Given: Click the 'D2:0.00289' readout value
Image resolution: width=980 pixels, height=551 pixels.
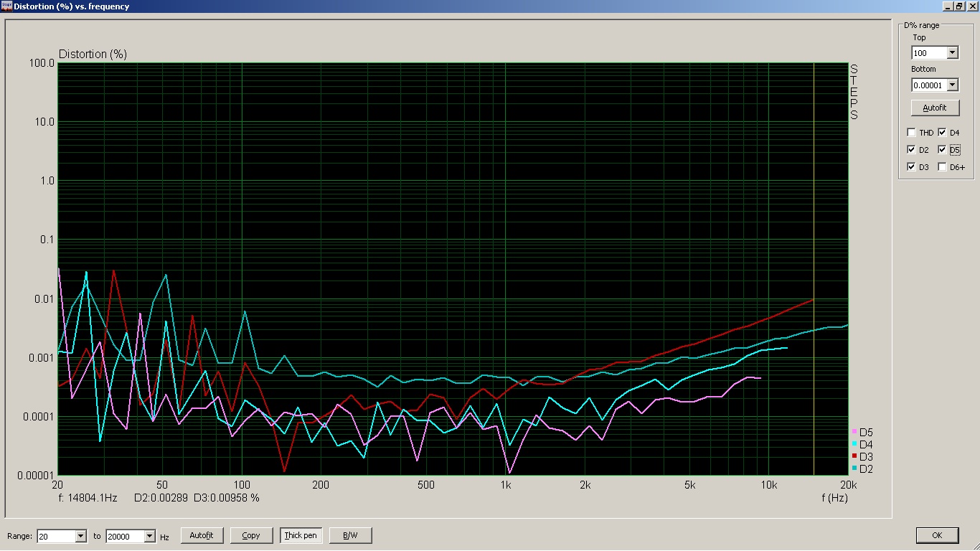Looking at the screenshot, I should [x=161, y=497].
